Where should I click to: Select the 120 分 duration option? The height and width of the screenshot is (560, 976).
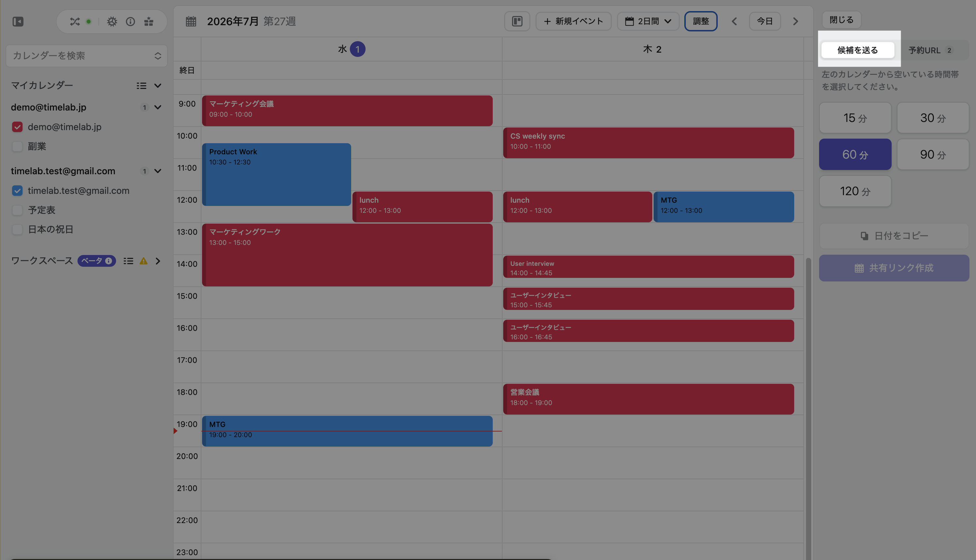click(855, 191)
